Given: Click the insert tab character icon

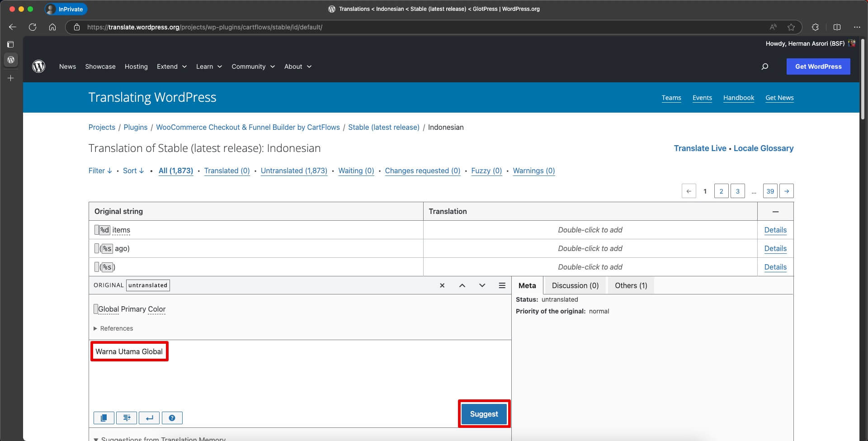Looking at the screenshot, I should pyautogui.click(x=127, y=418).
